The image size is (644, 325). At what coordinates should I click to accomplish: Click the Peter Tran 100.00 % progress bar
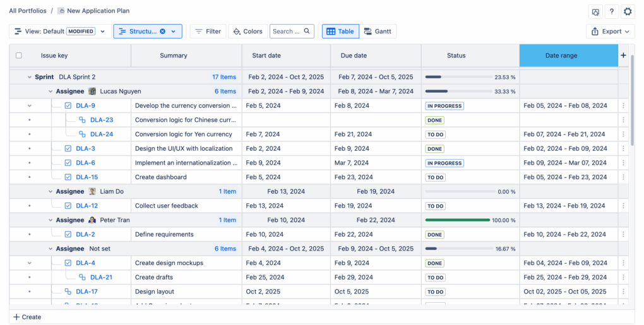click(x=458, y=220)
